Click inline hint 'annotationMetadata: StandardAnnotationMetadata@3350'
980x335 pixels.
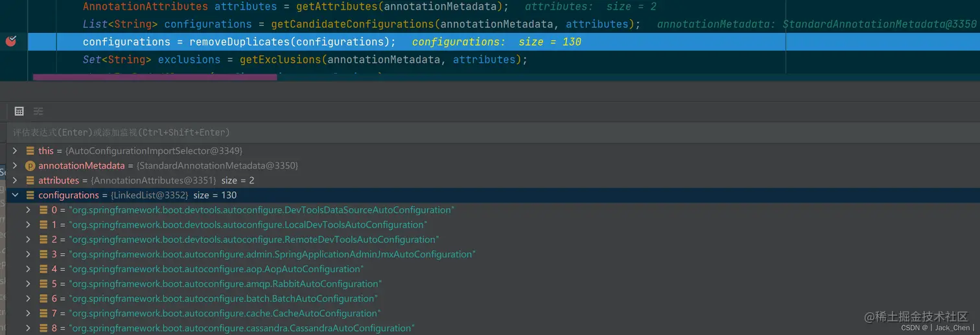click(x=817, y=24)
